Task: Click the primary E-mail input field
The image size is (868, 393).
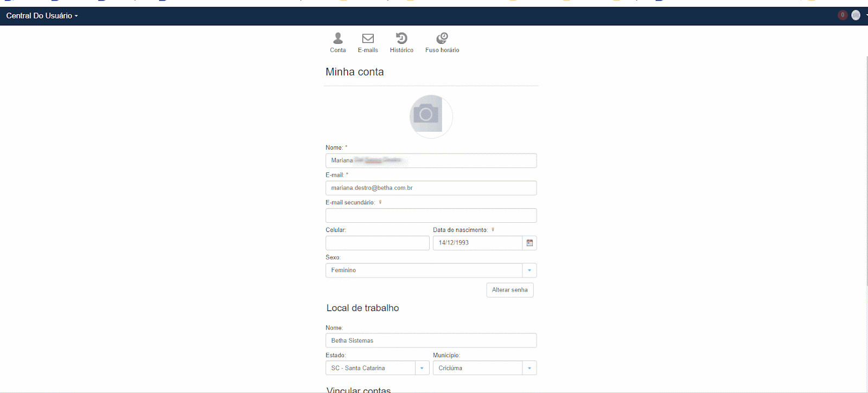Action: coord(431,188)
